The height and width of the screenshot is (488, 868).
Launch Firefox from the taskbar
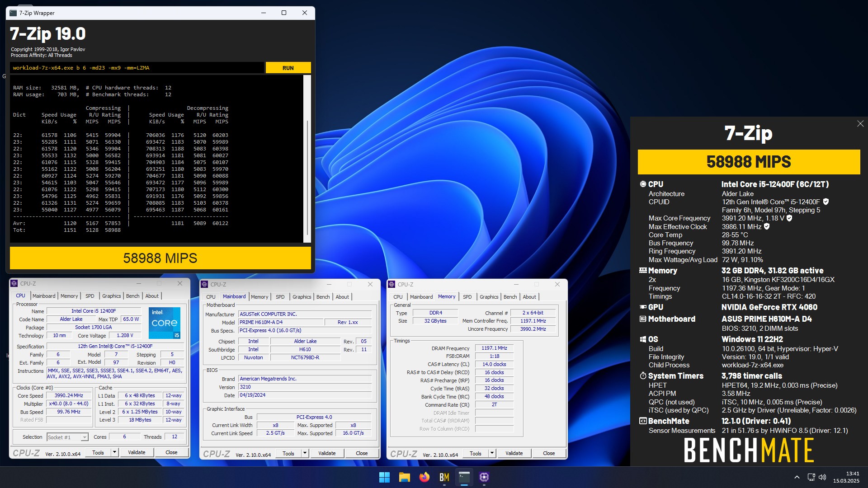[x=424, y=477]
